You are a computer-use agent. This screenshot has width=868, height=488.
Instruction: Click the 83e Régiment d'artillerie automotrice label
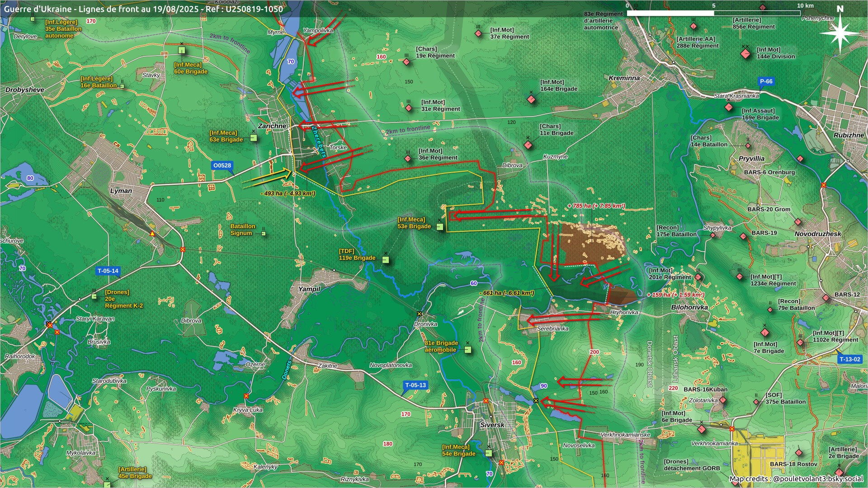[603, 21]
